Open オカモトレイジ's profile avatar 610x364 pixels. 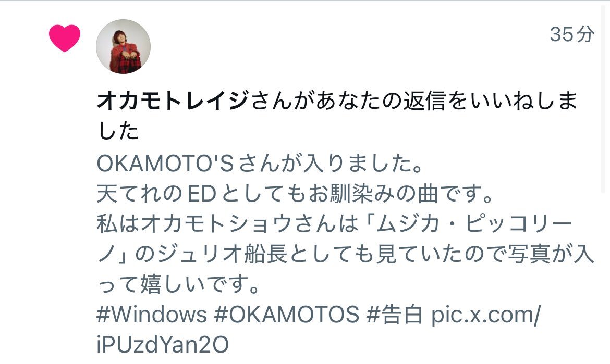(124, 47)
